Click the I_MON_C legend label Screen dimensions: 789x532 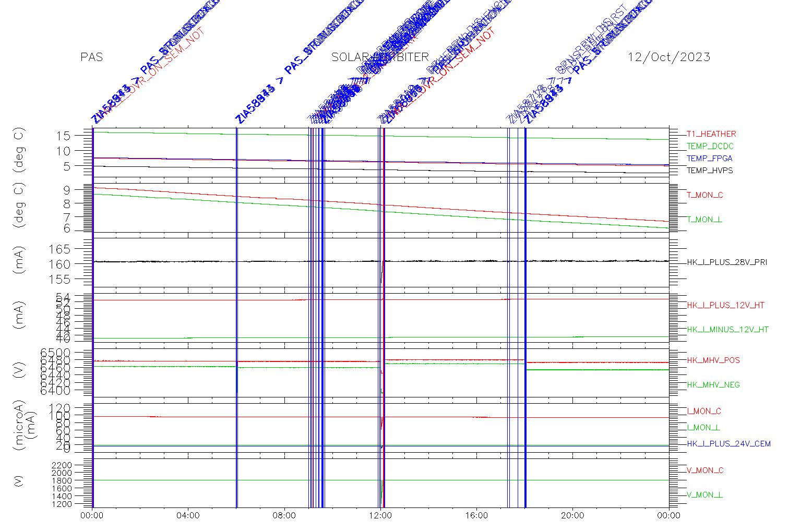tap(704, 412)
